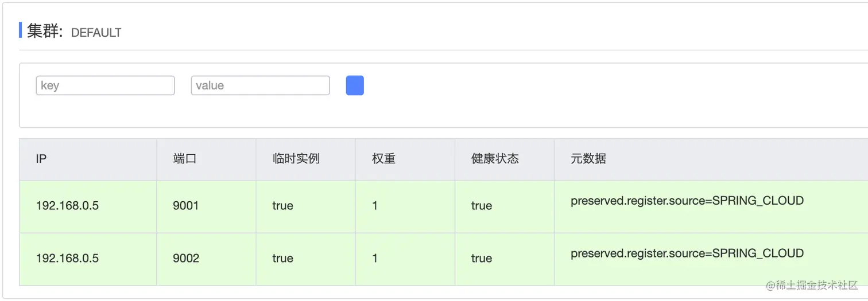This screenshot has width=868, height=301.
Task: Click the value filter input field
Action: (260, 85)
